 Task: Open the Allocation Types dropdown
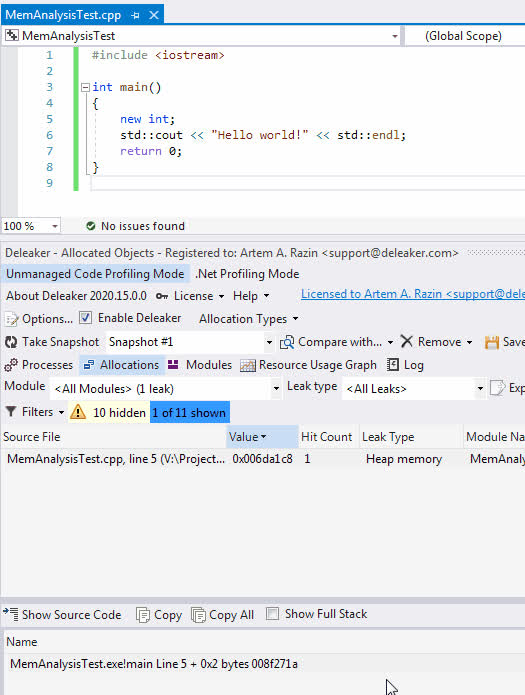pyautogui.click(x=248, y=319)
